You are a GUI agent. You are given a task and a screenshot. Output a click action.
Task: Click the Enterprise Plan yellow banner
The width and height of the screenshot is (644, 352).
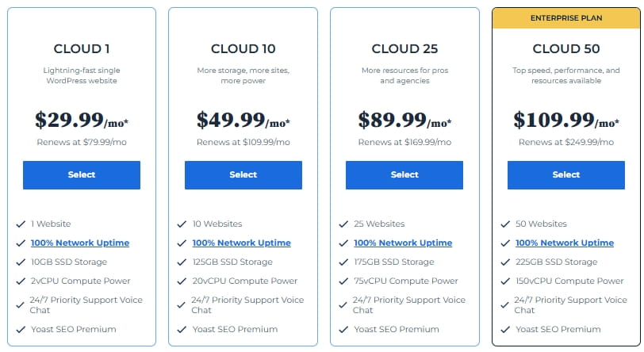click(x=566, y=18)
